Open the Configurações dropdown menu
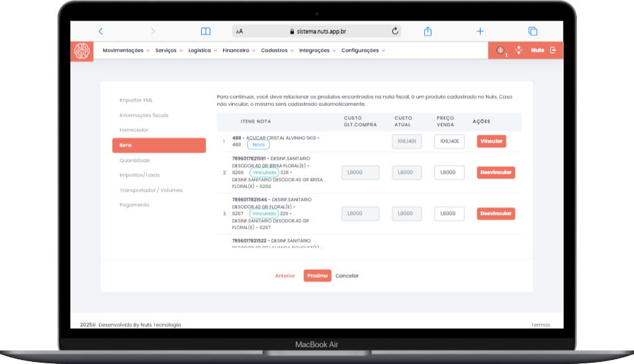The image size is (634, 364). coord(362,50)
